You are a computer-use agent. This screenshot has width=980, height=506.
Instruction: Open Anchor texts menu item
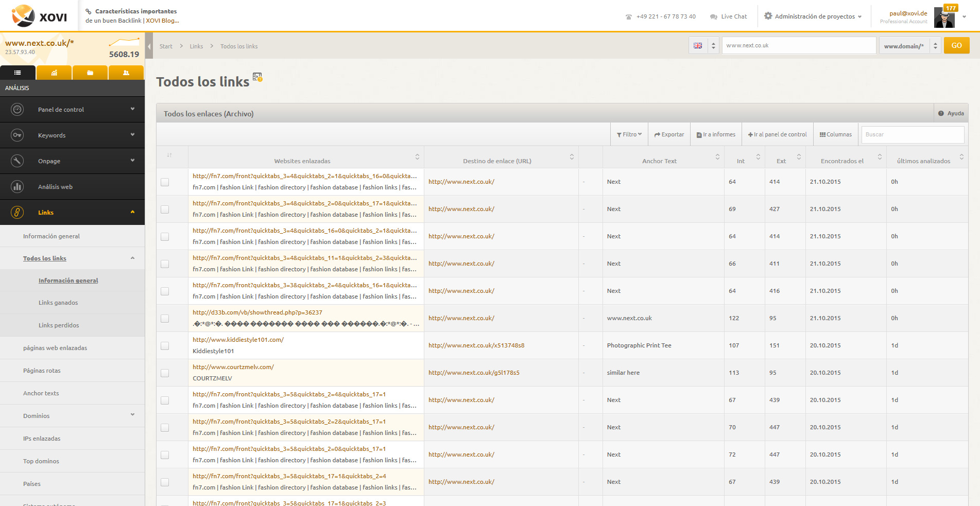tap(41, 393)
